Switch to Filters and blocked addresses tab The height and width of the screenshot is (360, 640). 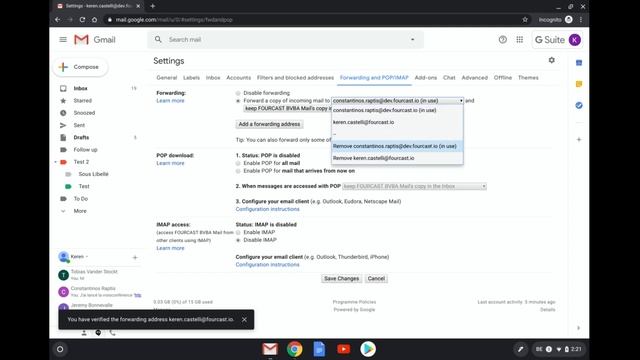295,78
